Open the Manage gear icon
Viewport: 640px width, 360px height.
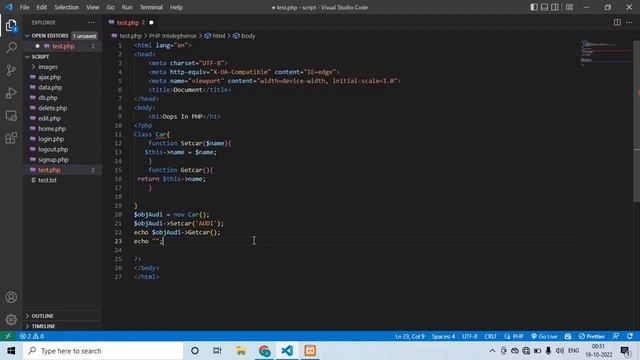pos(11,320)
